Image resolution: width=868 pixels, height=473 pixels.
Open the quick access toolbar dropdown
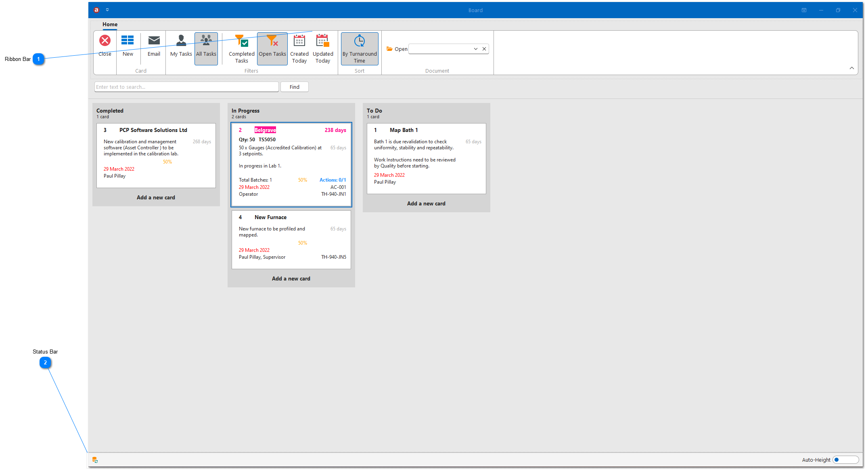coord(107,10)
